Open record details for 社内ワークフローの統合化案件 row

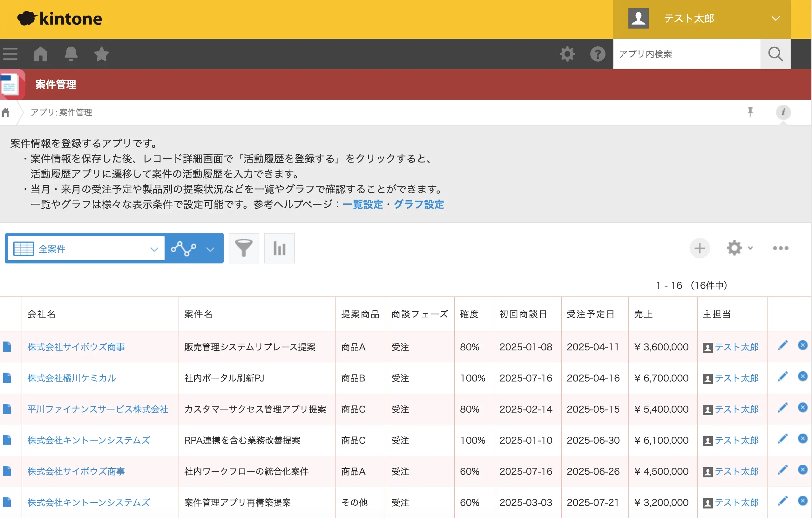coord(7,471)
